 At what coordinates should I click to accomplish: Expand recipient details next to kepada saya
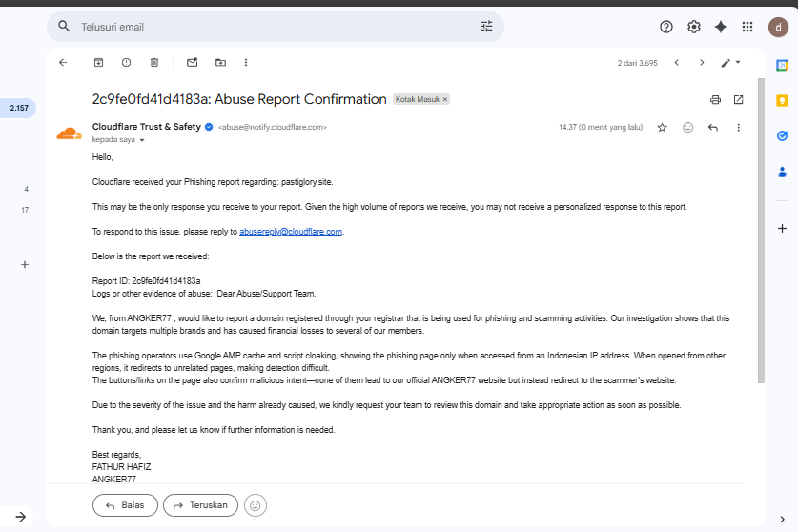click(142, 140)
